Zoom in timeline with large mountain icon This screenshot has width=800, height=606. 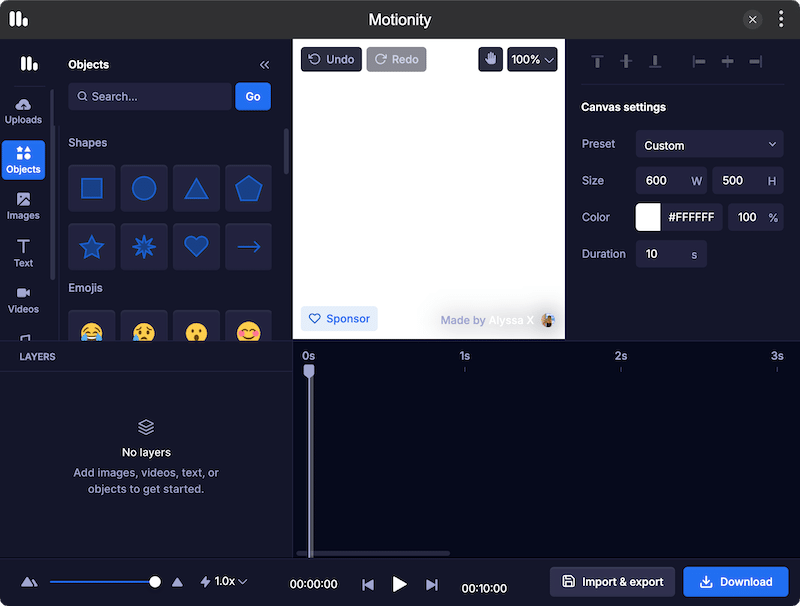(177, 582)
